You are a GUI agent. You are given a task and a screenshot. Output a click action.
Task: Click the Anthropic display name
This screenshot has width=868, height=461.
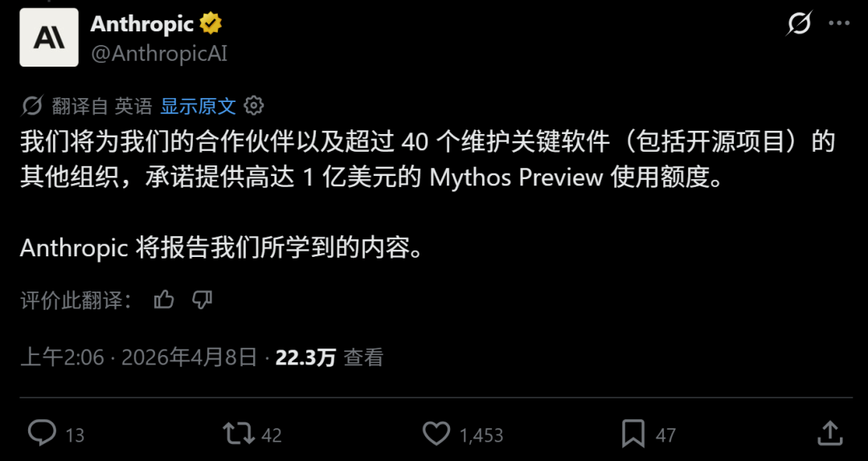tap(141, 24)
